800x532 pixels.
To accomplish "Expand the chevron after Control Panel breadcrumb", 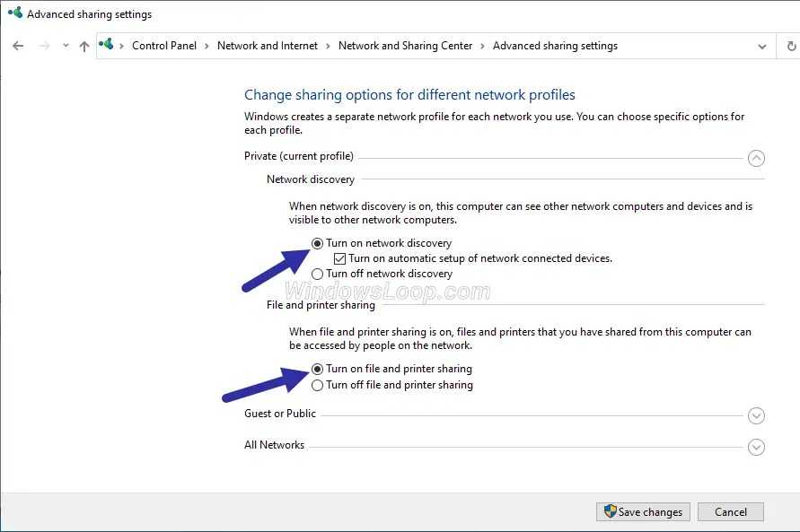I will point(207,46).
